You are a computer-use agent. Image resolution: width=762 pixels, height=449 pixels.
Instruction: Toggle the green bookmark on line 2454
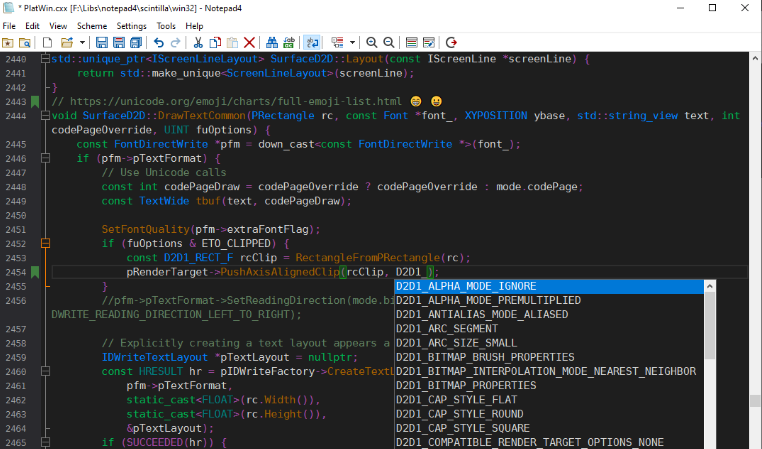coord(34,272)
